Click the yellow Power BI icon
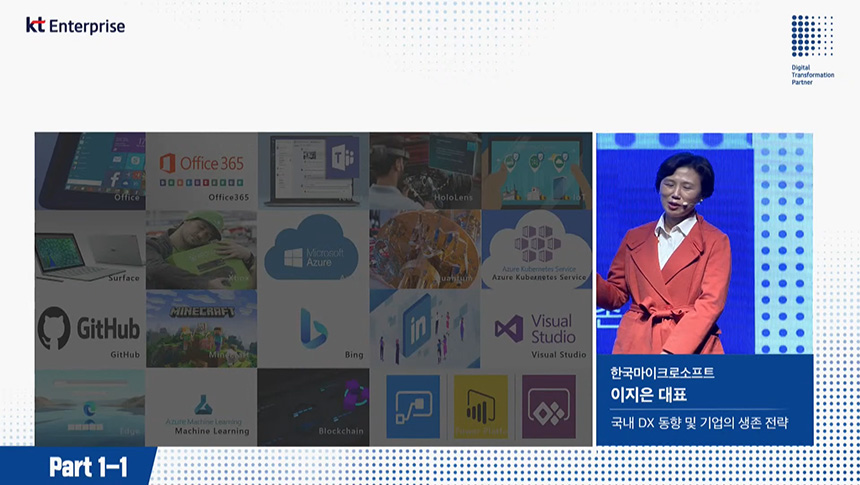Viewport: 860px width, 485px height. (x=480, y=407)
